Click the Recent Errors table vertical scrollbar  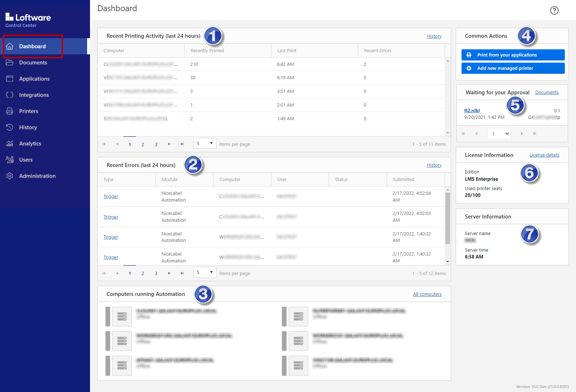pos(447,218)
